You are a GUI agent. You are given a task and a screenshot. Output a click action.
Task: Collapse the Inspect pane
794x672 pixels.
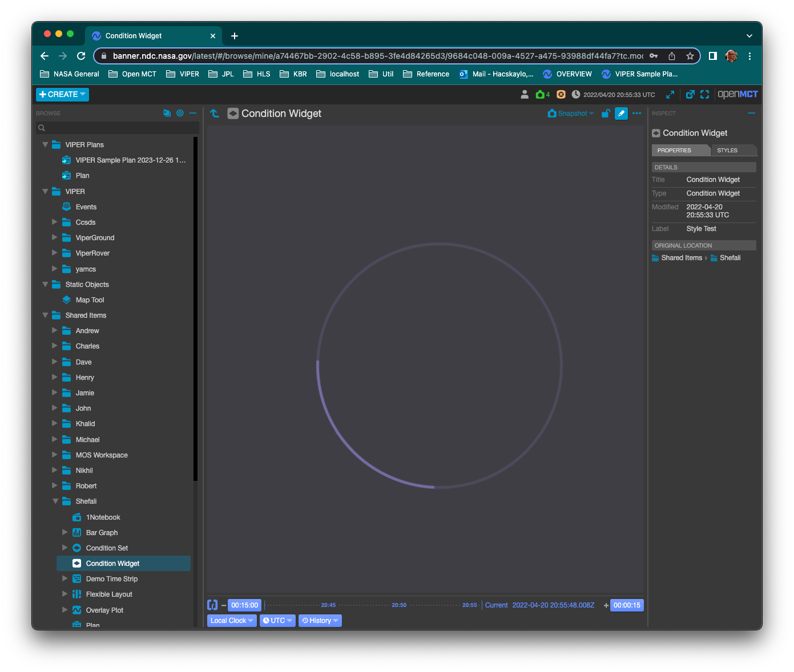pos(752,113)
